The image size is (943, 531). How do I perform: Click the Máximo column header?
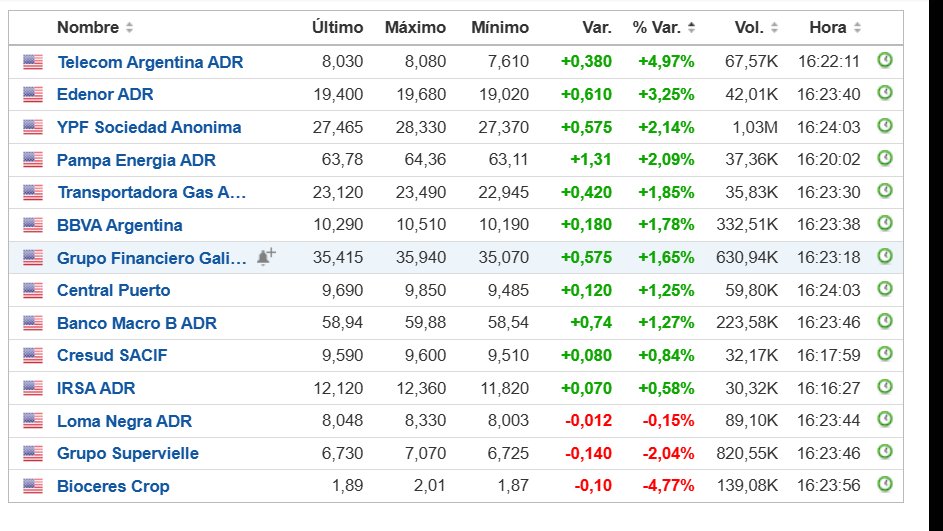tap(416, 28)
